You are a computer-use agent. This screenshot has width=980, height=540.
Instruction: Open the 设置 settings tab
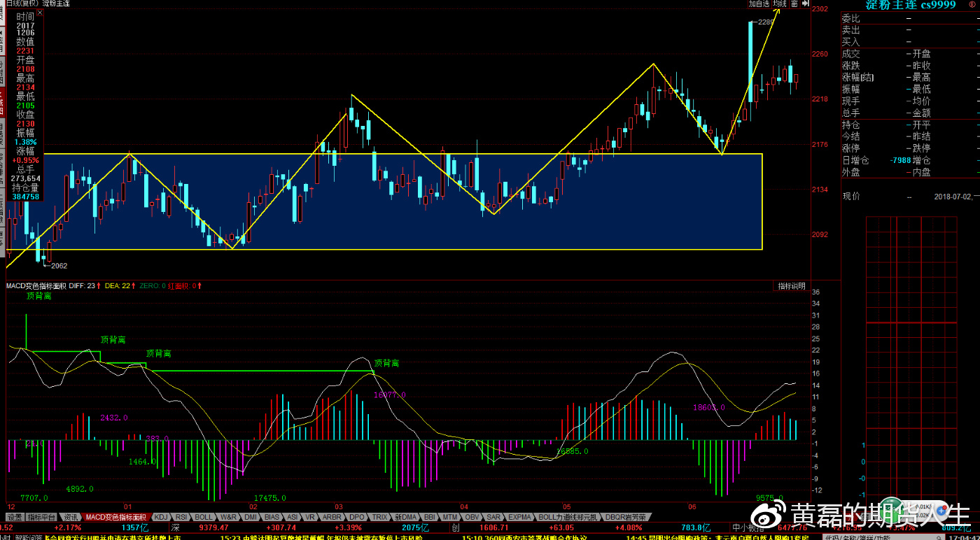click(15, 518)
